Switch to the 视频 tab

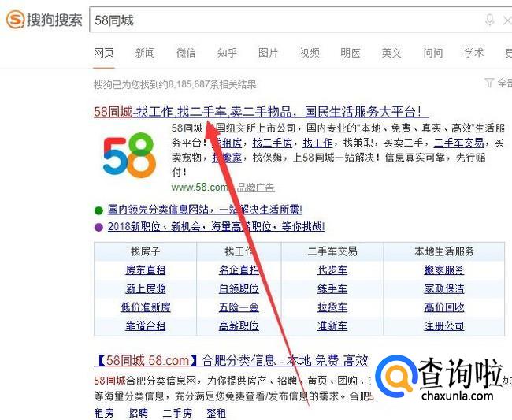click(310, 53)
